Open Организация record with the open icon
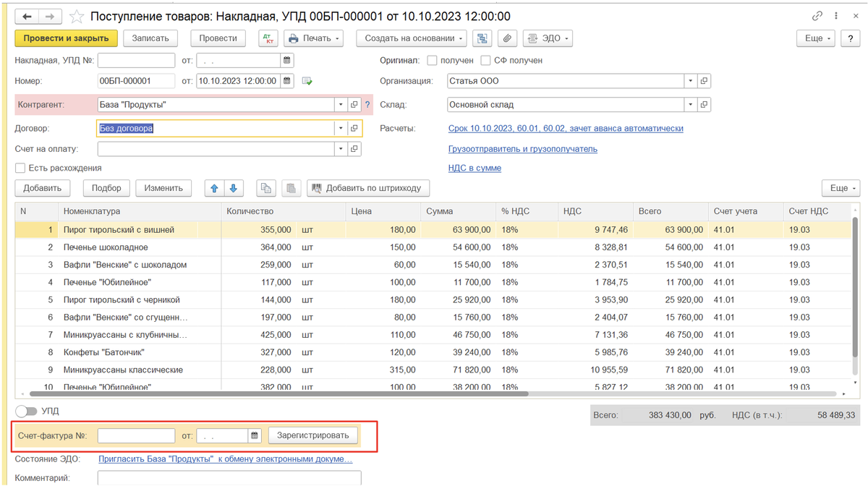 click(x=705, y=81)
